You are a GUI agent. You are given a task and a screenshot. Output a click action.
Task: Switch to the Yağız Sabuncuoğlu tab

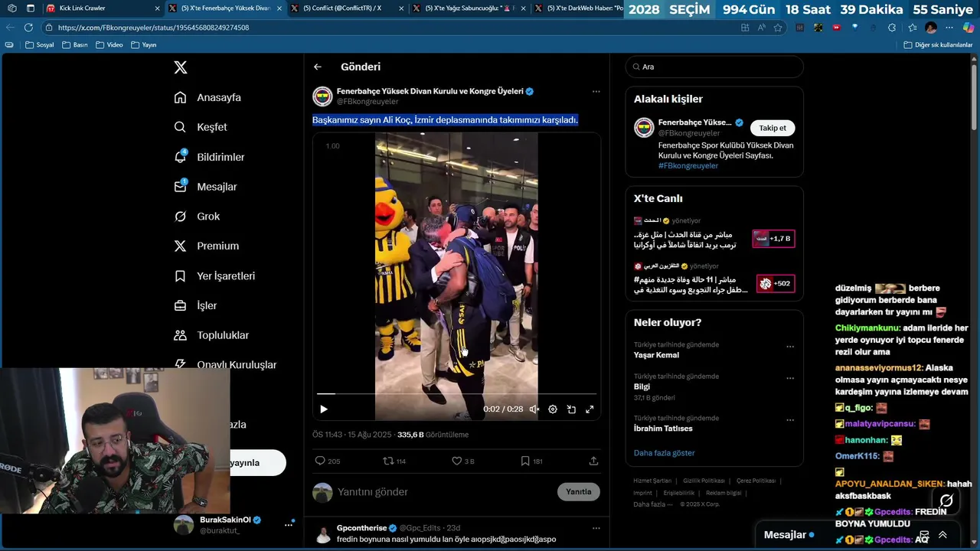[x=469, y=8]
